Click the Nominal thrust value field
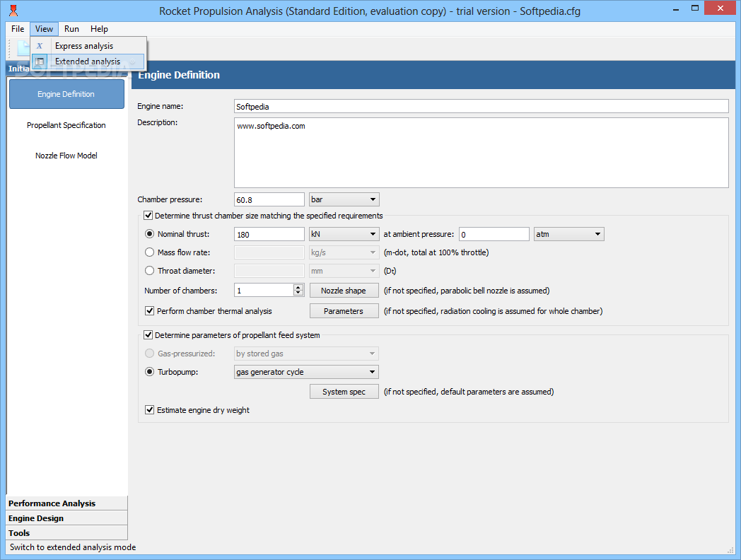The image size is (741, 560). tap(269, 234)
